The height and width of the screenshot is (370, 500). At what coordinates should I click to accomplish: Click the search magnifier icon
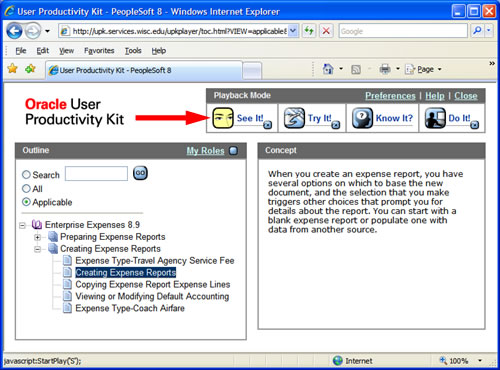[477, 31]
